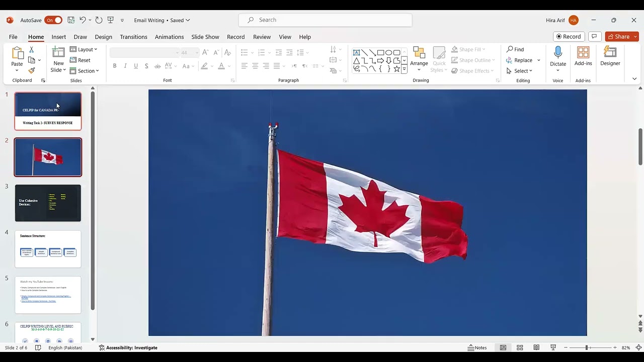Click the Text Highlight Color button

click(204, 66)
